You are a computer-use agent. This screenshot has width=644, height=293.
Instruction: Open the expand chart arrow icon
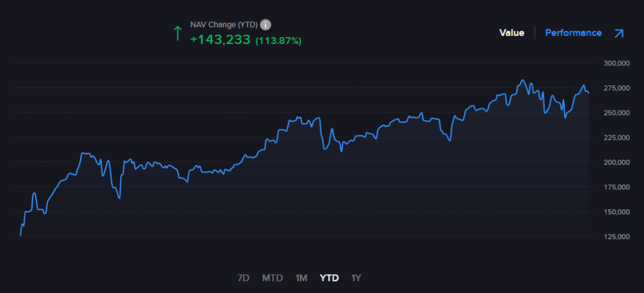[619, 33]
